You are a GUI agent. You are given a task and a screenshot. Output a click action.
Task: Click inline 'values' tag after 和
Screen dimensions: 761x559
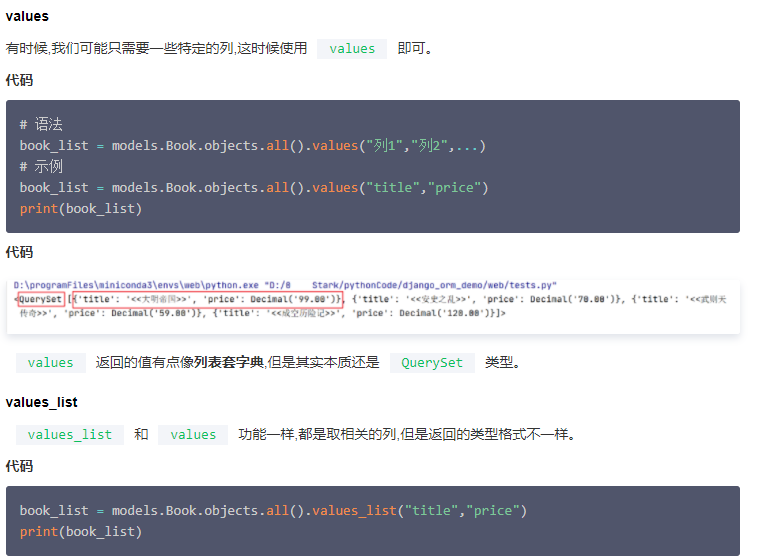(x=193, y=435)
